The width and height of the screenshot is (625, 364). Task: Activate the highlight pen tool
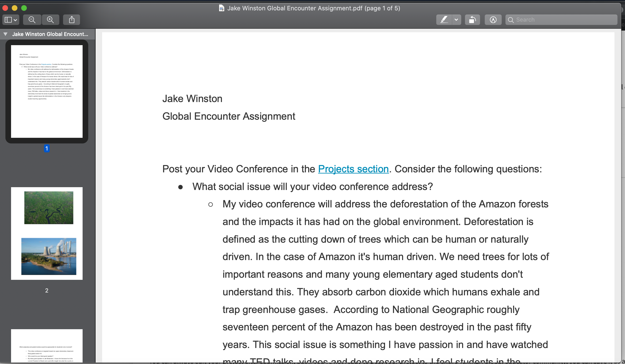click(x=444, y=20)
